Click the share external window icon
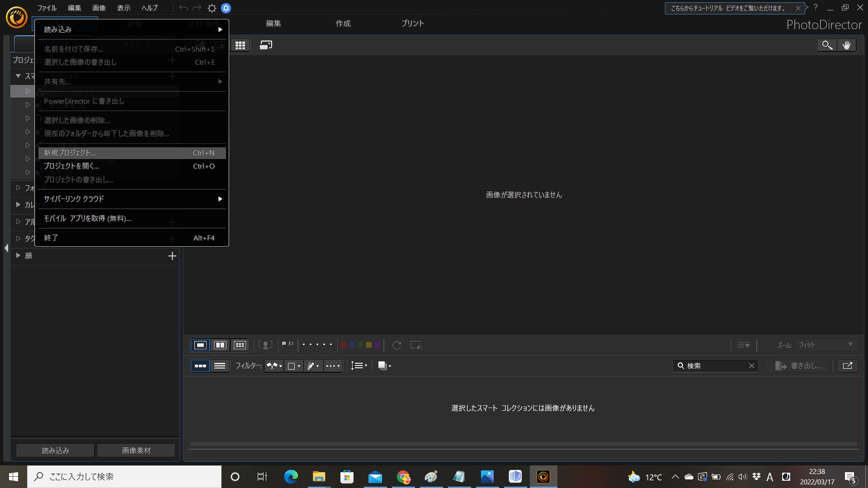 847,366
